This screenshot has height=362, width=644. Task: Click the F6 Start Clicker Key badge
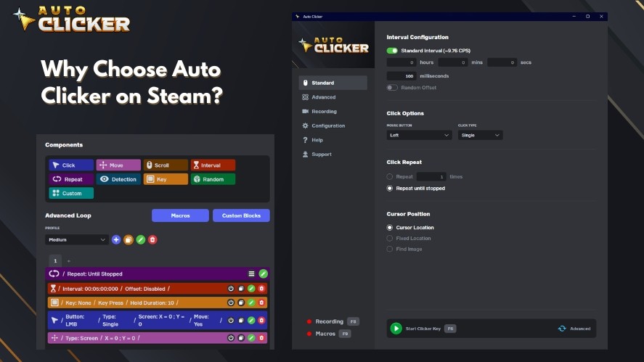pos(450,329)
